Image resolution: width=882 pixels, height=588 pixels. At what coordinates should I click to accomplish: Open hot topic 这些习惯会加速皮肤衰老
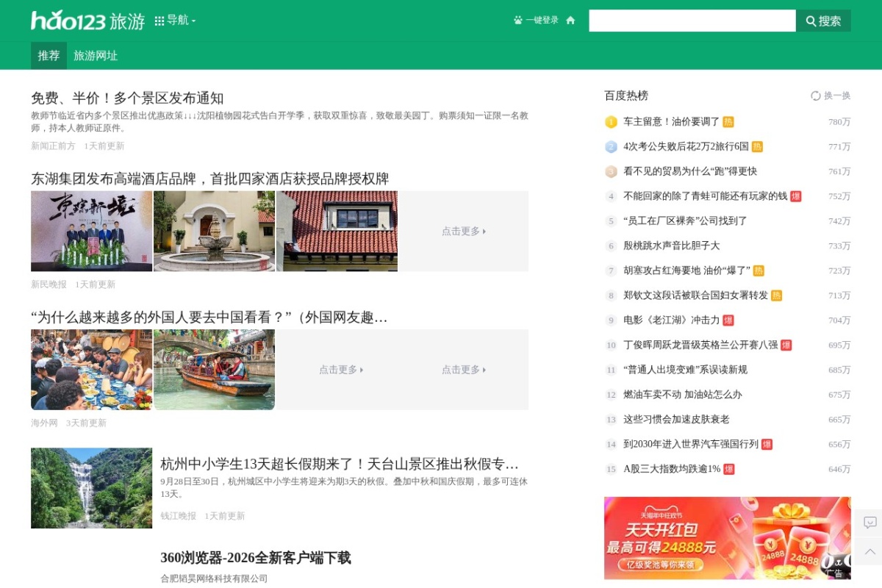point(677,419)
